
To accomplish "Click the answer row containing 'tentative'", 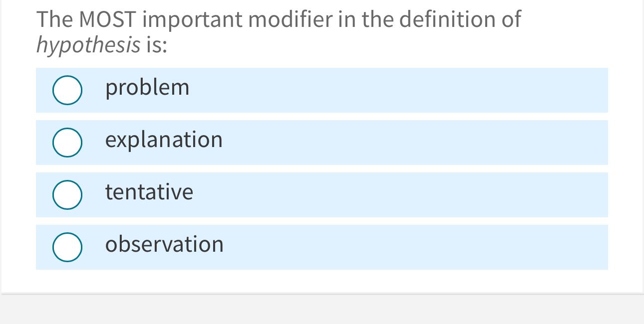I will 322,195.
